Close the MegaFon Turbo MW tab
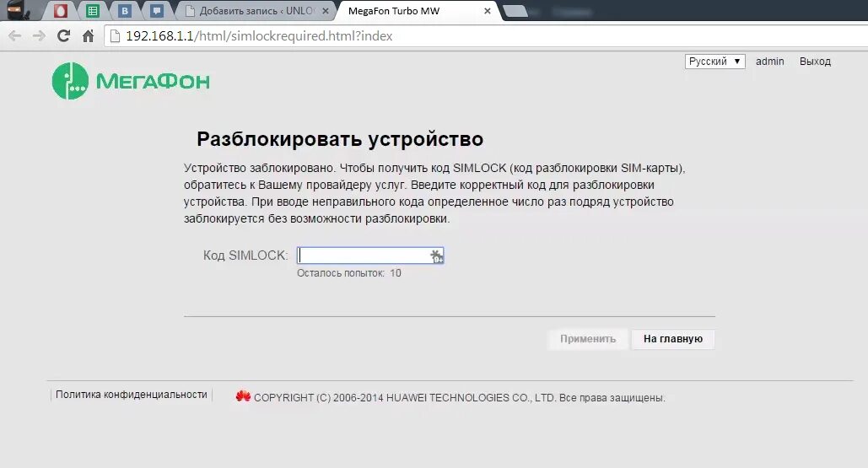This screenshot has width=868, height=468. (x=488, y=10)
